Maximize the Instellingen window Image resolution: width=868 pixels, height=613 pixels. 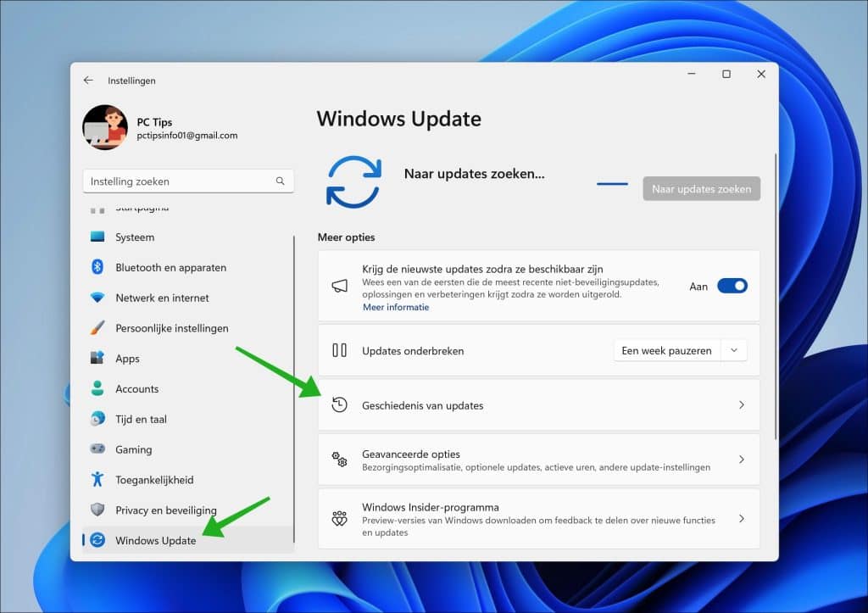[726, 75]
